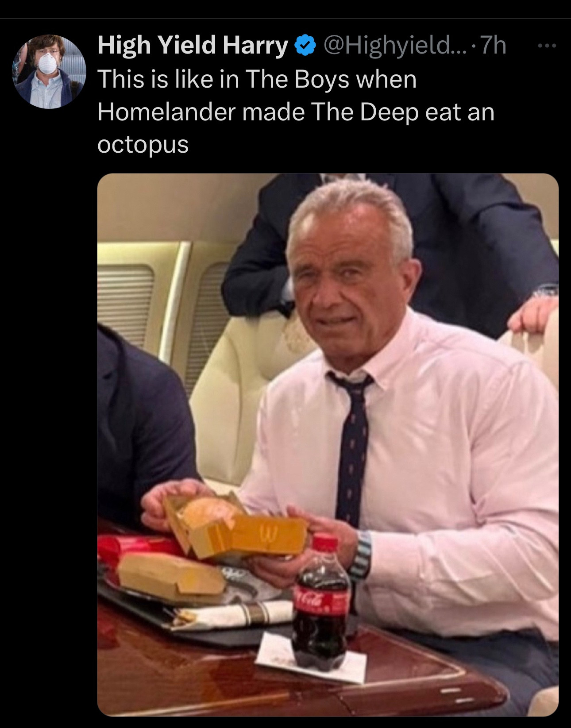The image size is (571, 728).
Task: Select the word "Homelander" in the tweet
Action: pyautogui.click(x=166, y=112)
